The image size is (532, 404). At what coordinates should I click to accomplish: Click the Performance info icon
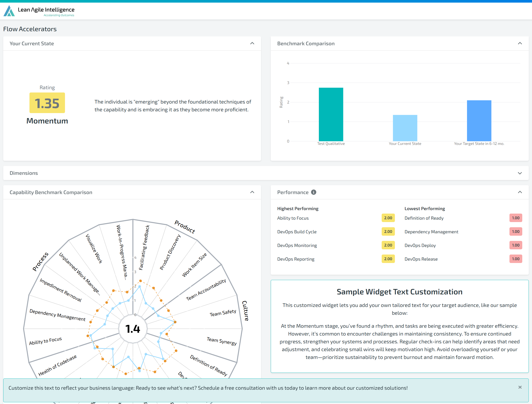coord(314,192)
